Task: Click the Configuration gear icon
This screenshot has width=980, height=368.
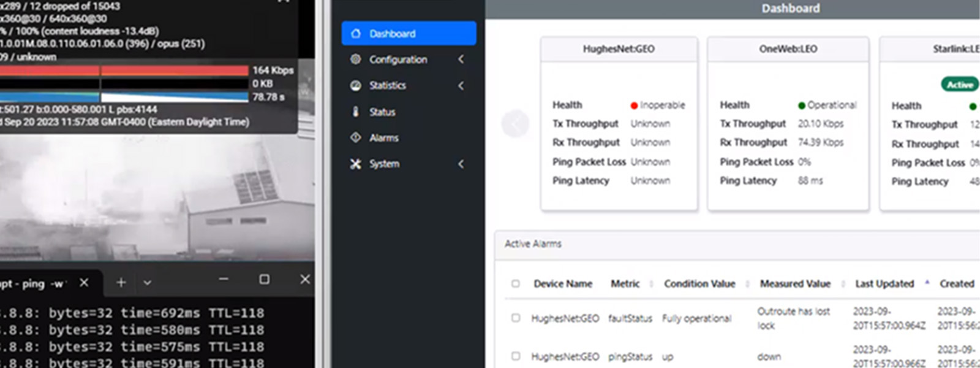Action: 356,59
